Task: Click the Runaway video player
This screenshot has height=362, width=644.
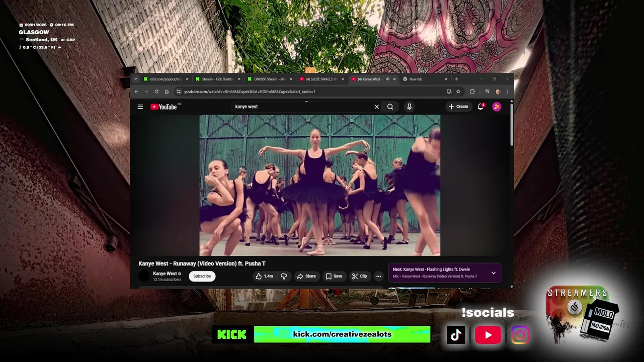Action: click(320, 186)
